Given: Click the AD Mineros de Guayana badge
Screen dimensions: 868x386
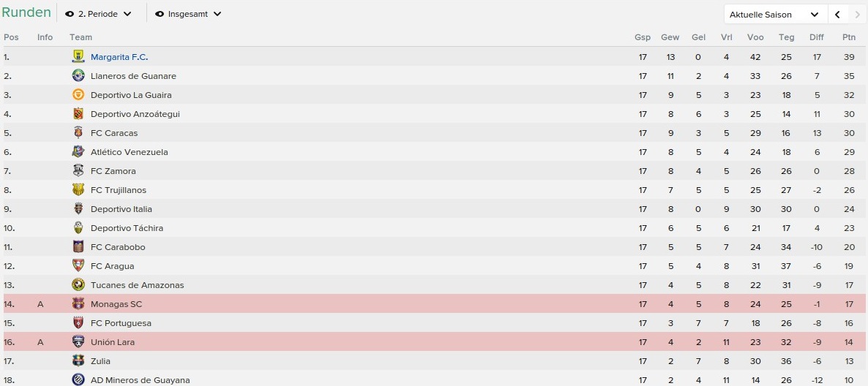Looking at the screenshot, I should tap(78, 379).
